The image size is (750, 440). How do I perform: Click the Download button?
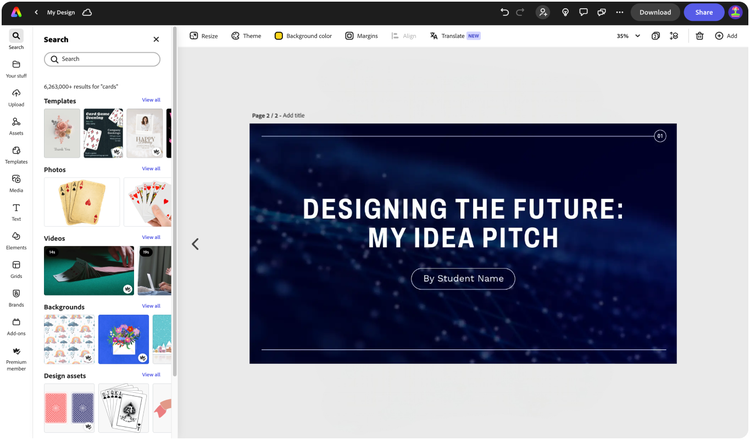pyautogui.click(x=655, y=12)
